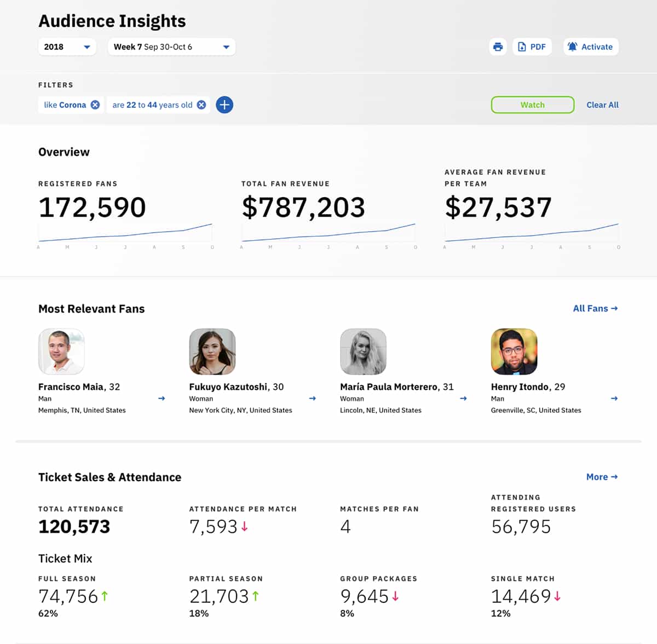The height and width of the screenshot is (644, 657).
Task: Click the Activate bell button
Action: click(x=591, y=47)
